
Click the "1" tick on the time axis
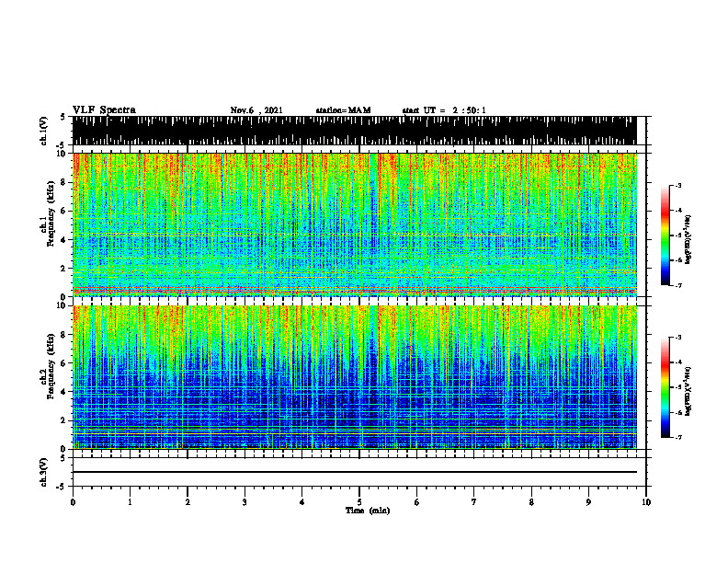click(x=130, y=502)
